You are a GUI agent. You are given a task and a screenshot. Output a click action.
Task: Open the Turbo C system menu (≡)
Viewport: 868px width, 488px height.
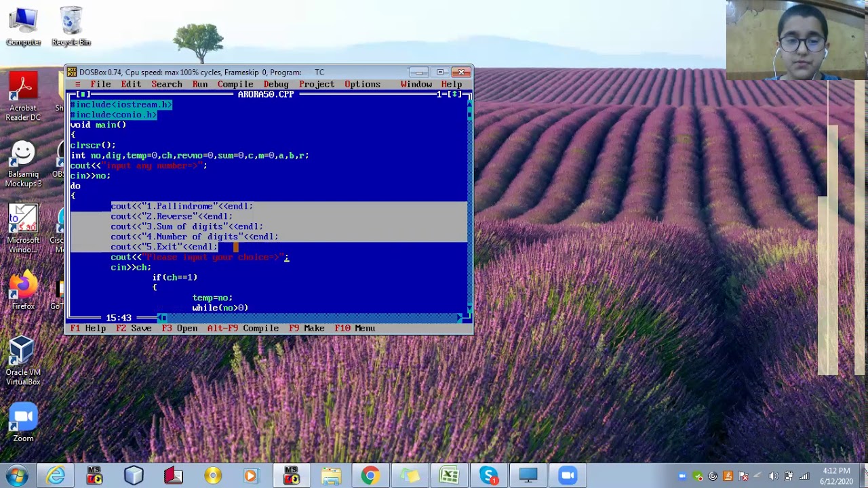point(78,84)
